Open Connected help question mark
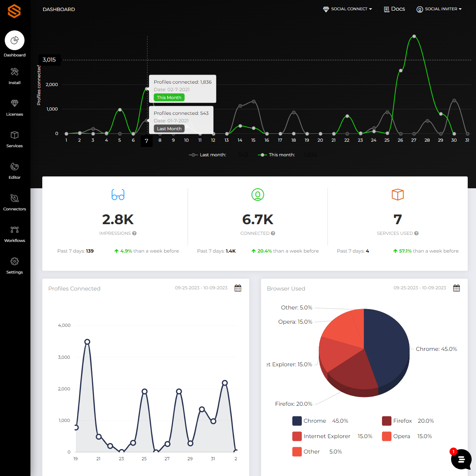 point(273,233)
